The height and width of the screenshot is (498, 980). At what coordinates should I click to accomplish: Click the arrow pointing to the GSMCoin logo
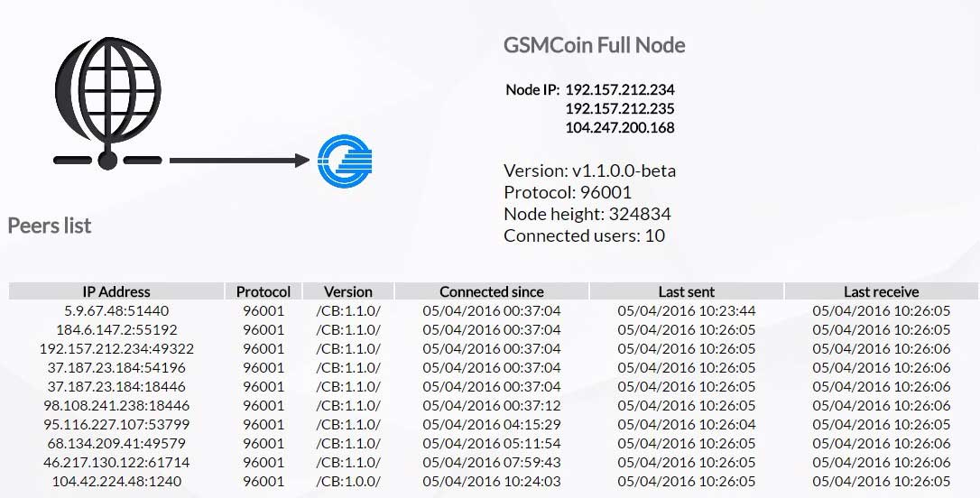(x=239, y=161)
